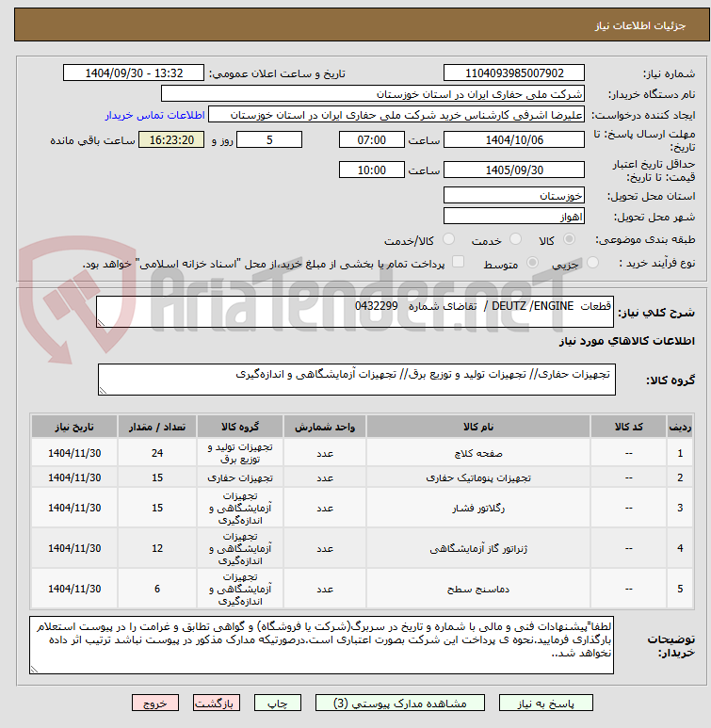Click the تعداد / مقدار column header
Screen dimensions: 711x728
point(157,427)
